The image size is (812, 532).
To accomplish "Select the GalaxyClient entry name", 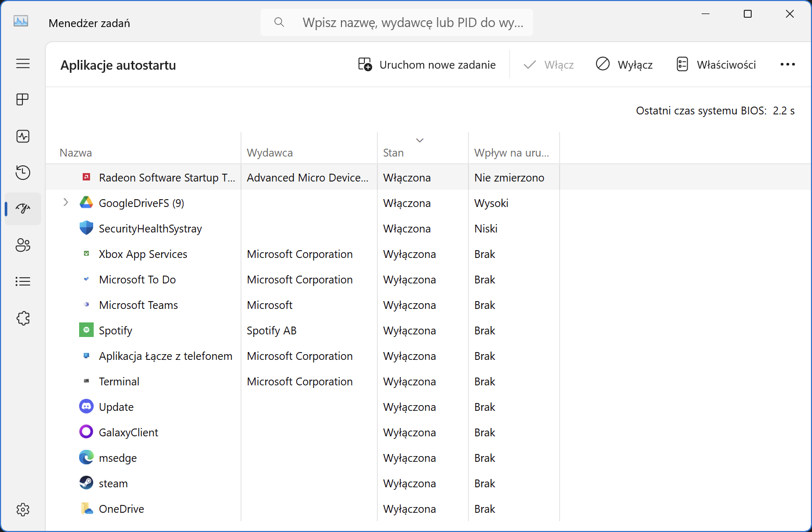I will click(x=129, y=433).
